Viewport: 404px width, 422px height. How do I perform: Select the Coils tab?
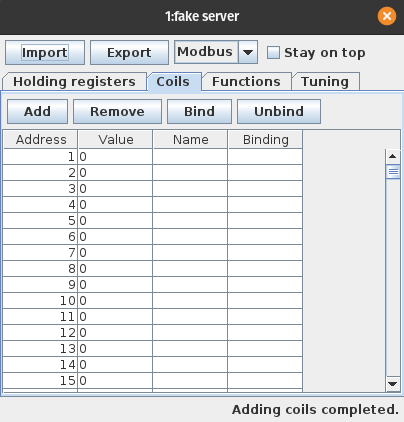tap(173, 82)
